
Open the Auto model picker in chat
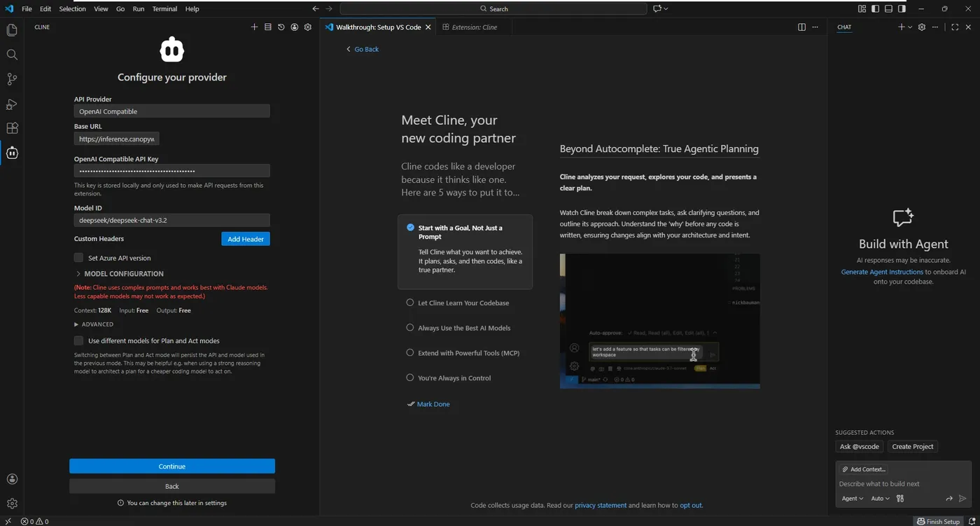[880, 499]
